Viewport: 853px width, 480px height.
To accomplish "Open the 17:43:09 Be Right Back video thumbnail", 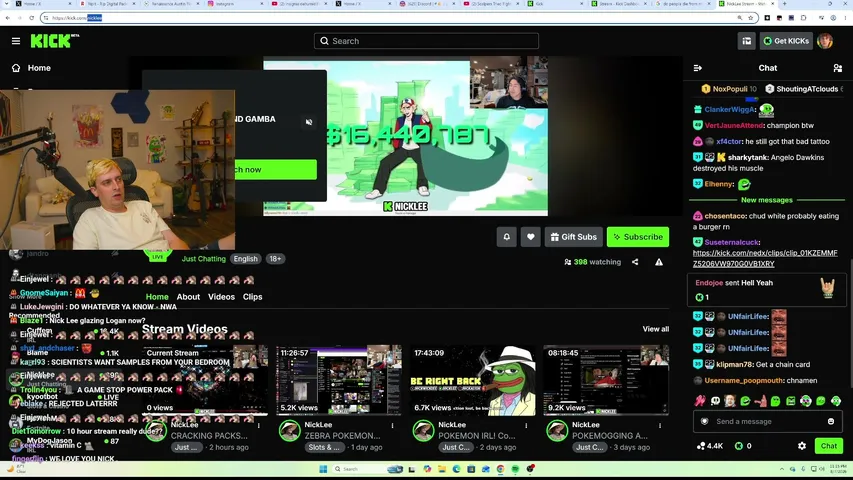I will click(473, 380).
